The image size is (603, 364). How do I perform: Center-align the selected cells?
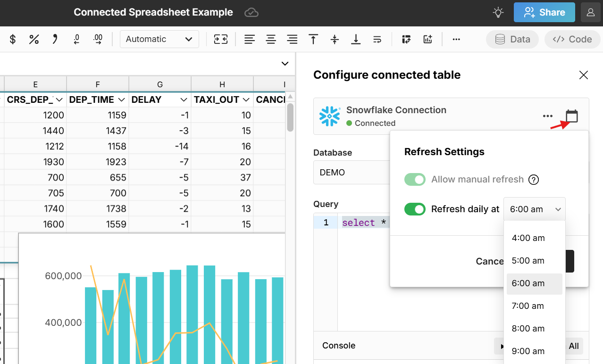pyautogui.click(x=271, y=39)
